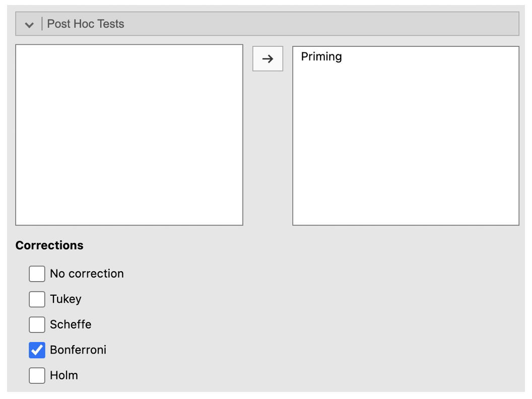Click the bold Corrections heading

[49, 245]
